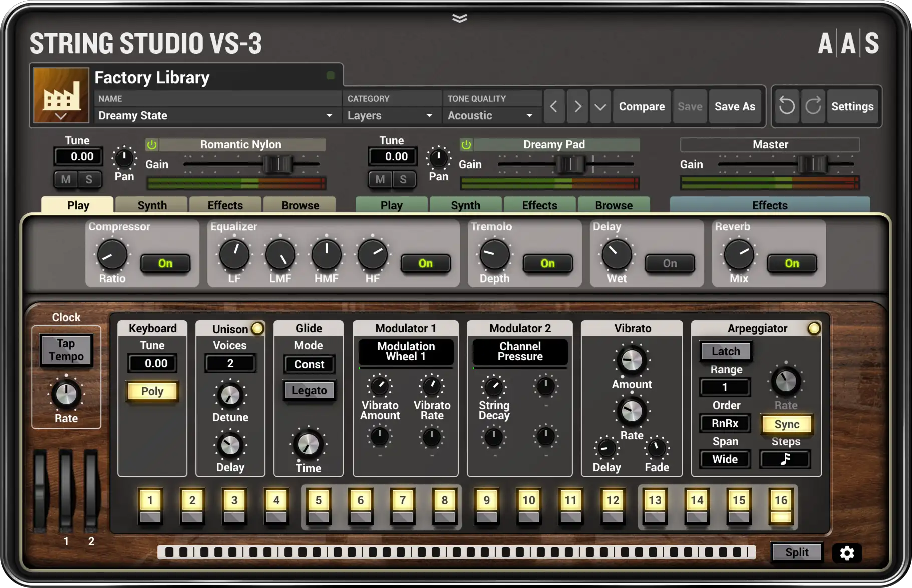
Task: Toggle power icon on Romantic Nylon layer
Action: (152, 145)
